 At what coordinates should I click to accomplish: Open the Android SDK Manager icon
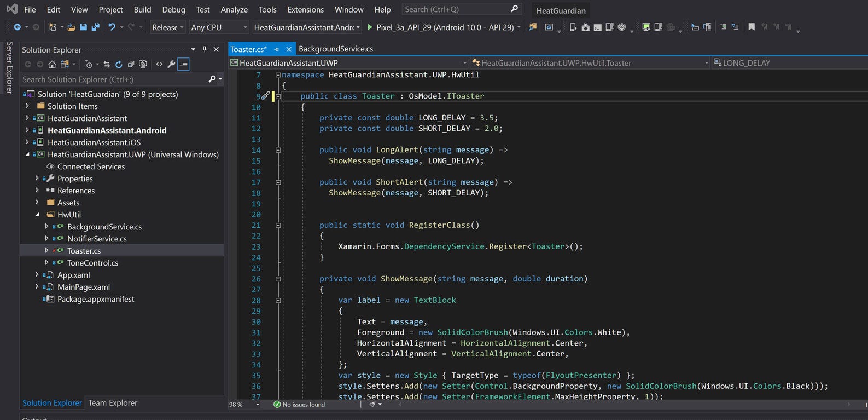(x=585, y=27)
